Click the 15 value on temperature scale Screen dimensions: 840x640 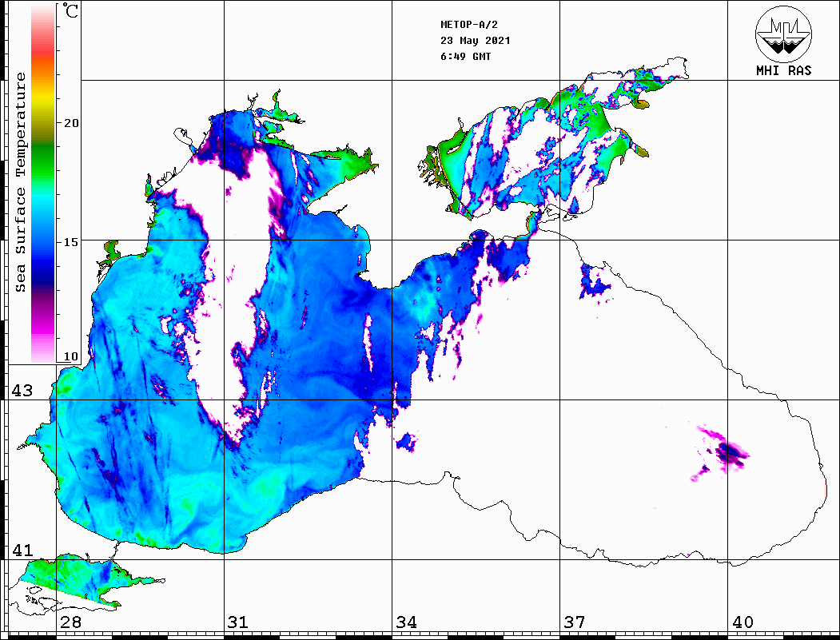(71, 242)
